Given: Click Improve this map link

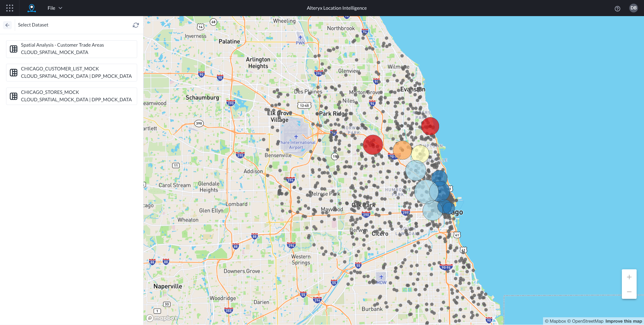Looking at the screenshot, I should coord(624,321).
